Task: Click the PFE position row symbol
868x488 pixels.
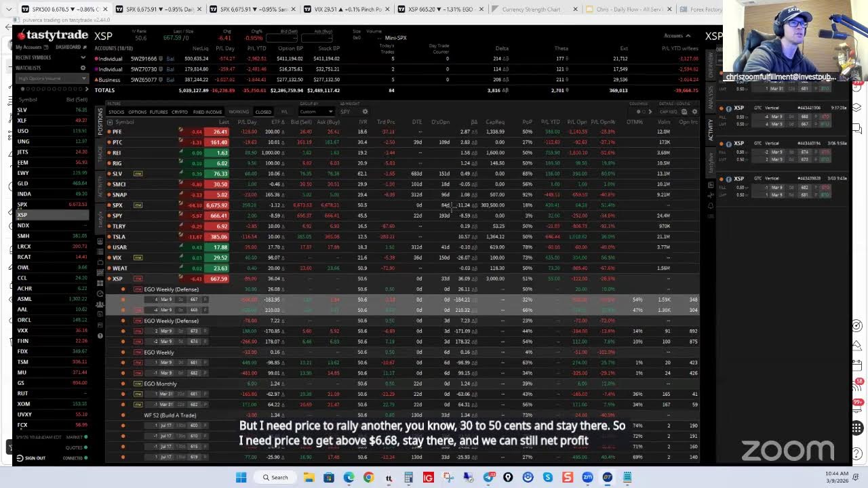Action: pos(117,131)
